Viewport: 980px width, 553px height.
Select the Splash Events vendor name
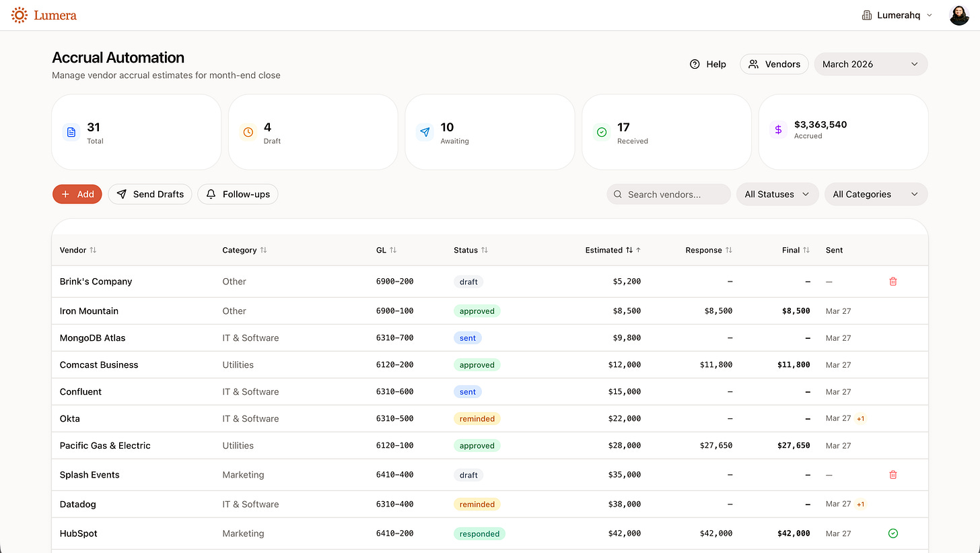tap(90, 475)
